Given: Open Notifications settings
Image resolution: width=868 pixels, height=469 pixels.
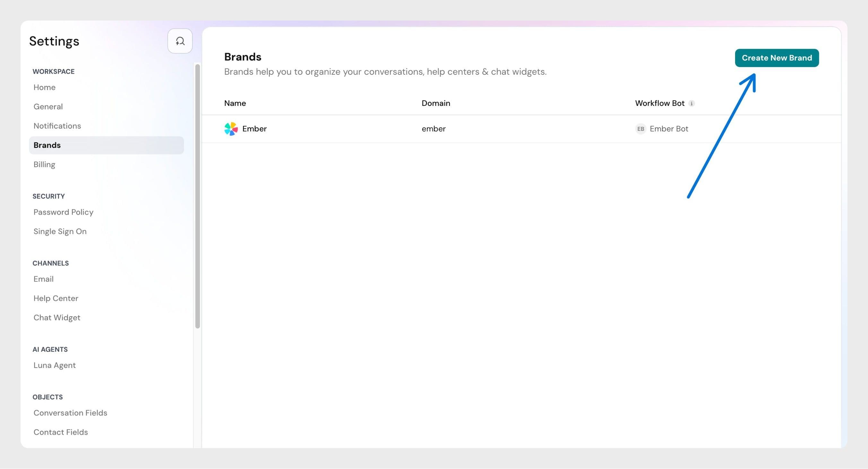Looking at the screenshot, I should coord(57,125).
